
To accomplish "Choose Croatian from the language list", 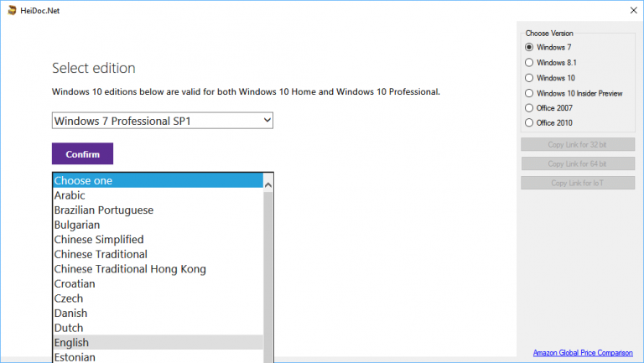I will pos(158,283).
